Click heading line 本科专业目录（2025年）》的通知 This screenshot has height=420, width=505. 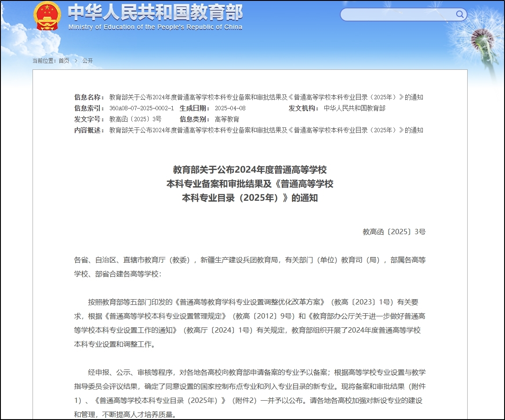250,198
